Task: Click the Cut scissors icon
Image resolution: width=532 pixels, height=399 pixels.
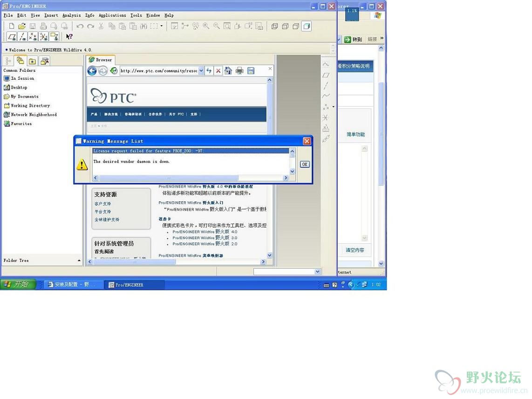Action: (101, 26)
